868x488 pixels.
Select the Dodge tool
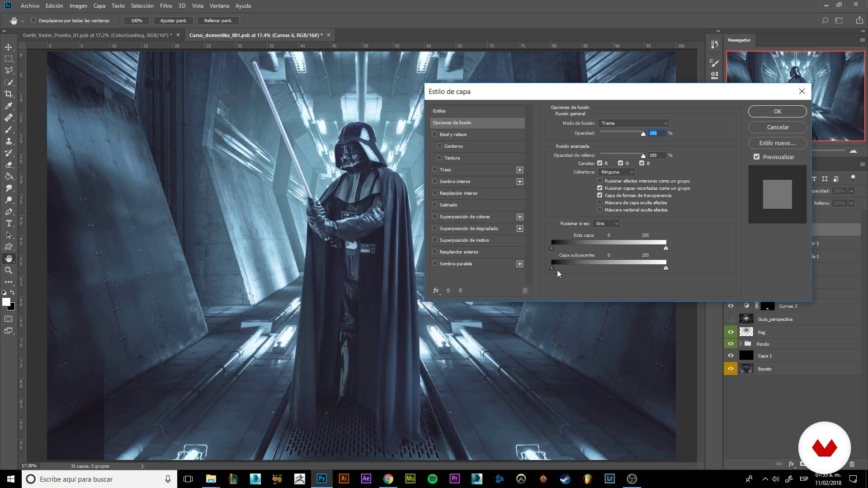9,200
